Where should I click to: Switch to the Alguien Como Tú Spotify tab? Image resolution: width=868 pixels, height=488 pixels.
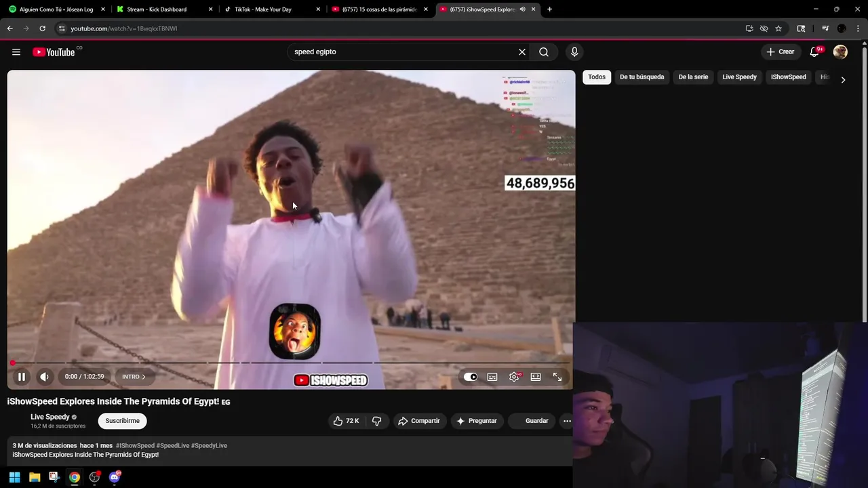(56, 9)
